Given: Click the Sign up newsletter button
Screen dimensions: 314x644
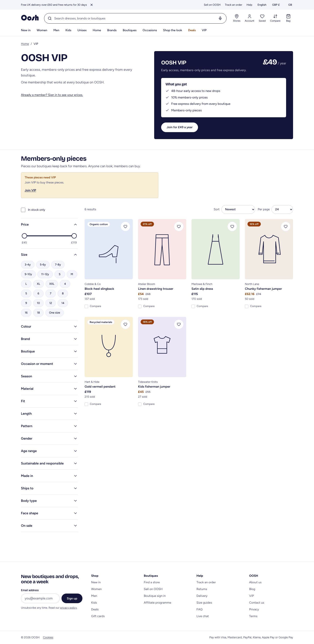Looking at the screenshot, I should tap(72, 598).
